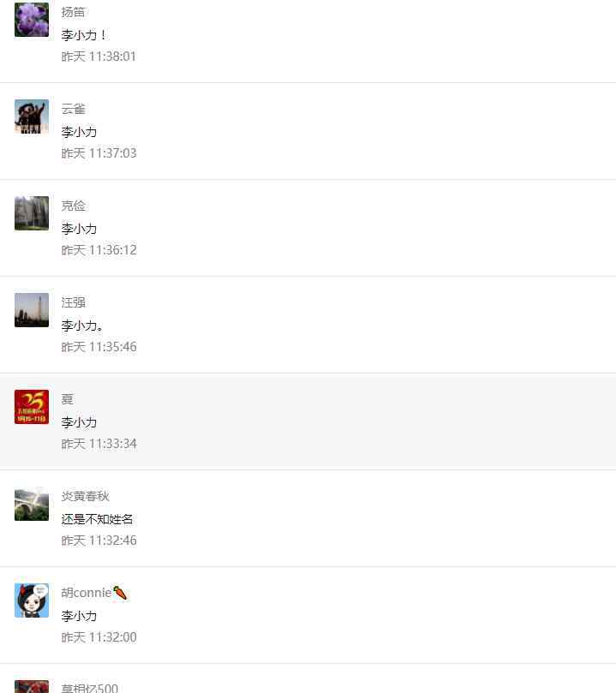
Task: Open user profile name 扬笛
Action: pyautogui.click(x=73, y=12)
